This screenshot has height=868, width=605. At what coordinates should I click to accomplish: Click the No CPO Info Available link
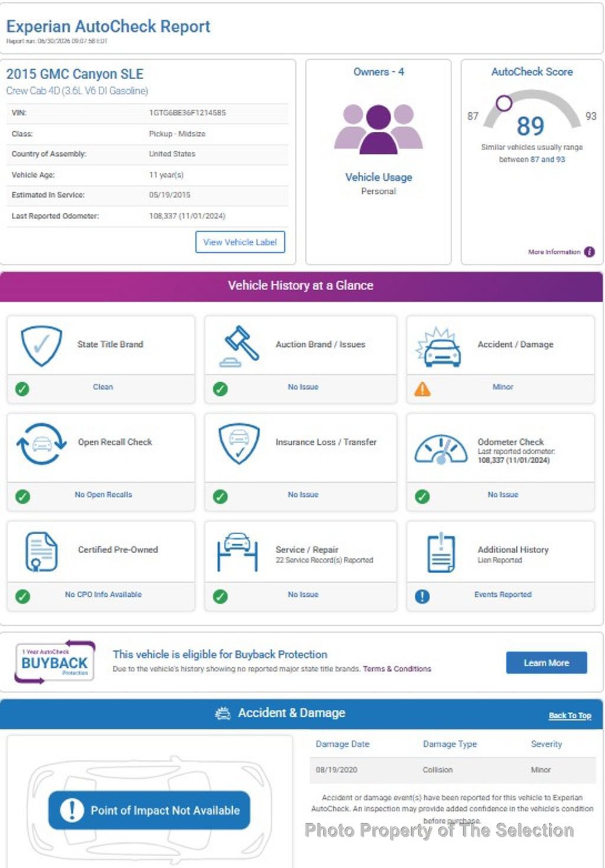[x=103, y=594]
